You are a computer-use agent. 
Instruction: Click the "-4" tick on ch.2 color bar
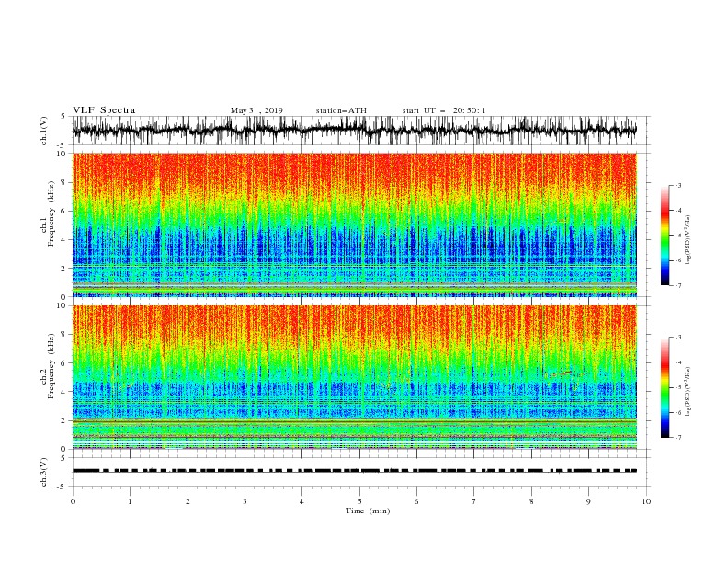(677, 362)
